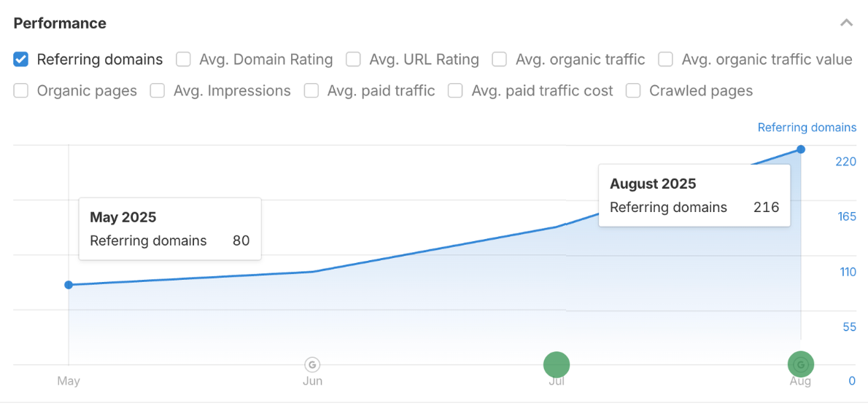Image resolution: width=868 pixels, height=411 pixels.
Task: Tick the Crawled pages checkbox
Action: click(633, 90)
